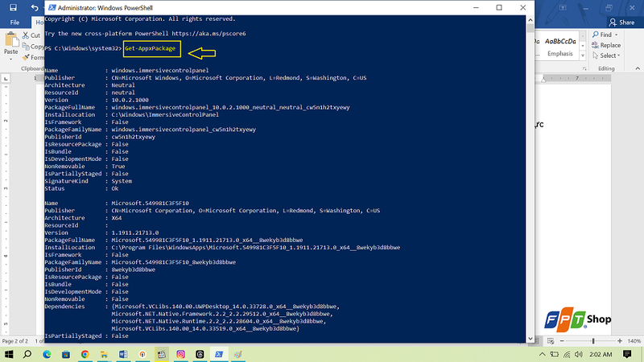Screen dimensions: 644x362
Task: Open the Styles pane dialog launcher in Word
Action: 584,69
